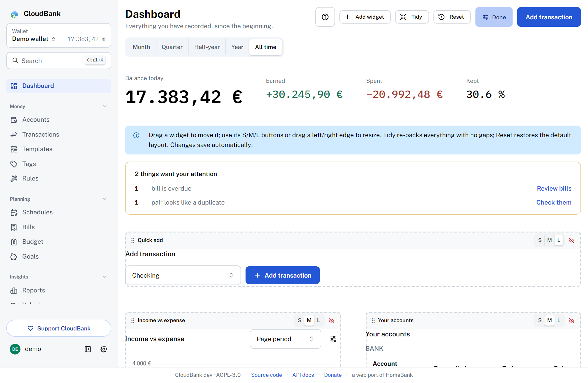This screenshot has height=383, width=588.
Task: Open the Source code footer link
Action: (x=266, y=375)
